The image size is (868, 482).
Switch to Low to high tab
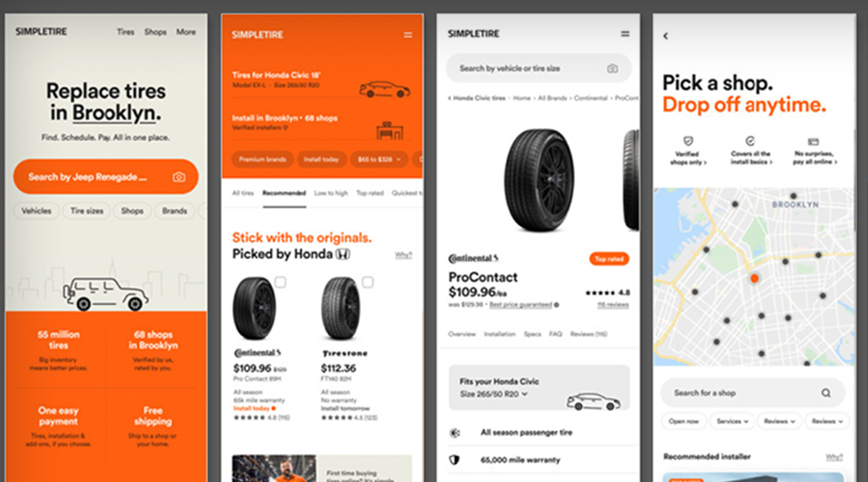point(331,193)
